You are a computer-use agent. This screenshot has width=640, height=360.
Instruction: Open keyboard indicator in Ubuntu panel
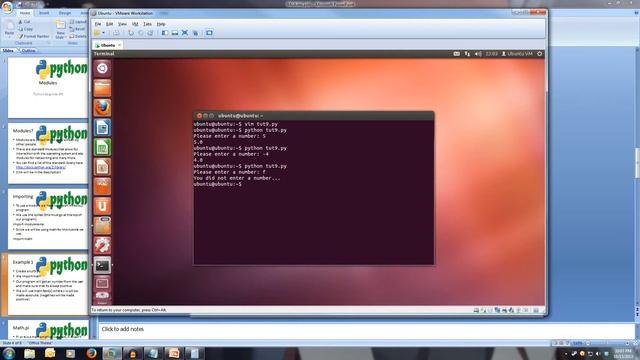[x=456, y=54]
